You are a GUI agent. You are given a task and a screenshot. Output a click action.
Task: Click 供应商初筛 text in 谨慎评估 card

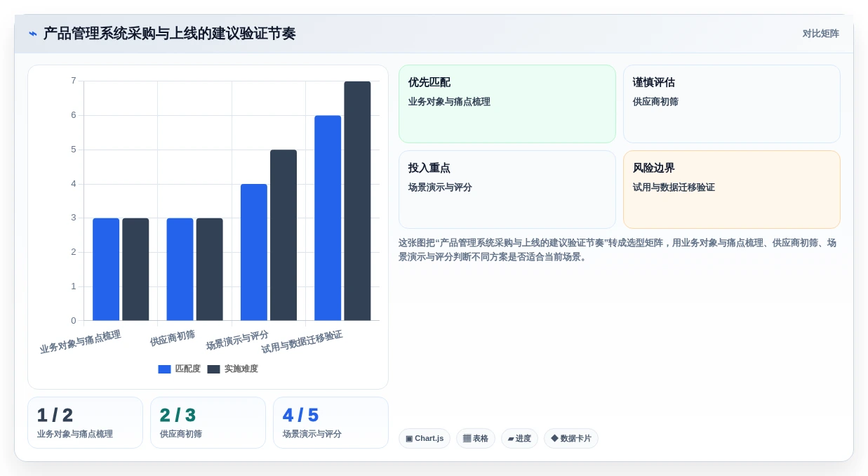[x=655, y=102]
